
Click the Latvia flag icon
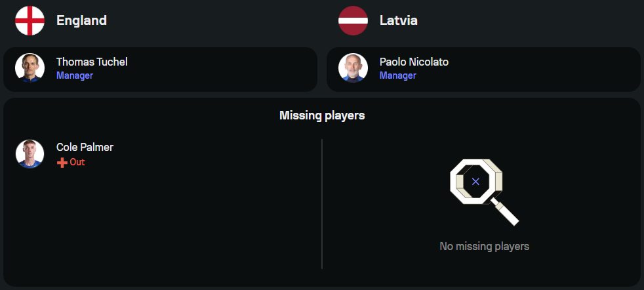[353, 20]
